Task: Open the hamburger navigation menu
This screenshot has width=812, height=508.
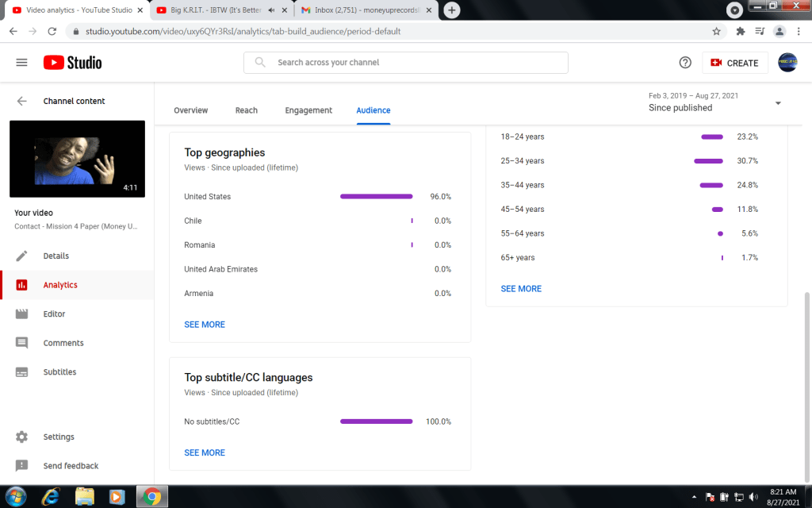Action: (x=21, y=63)
